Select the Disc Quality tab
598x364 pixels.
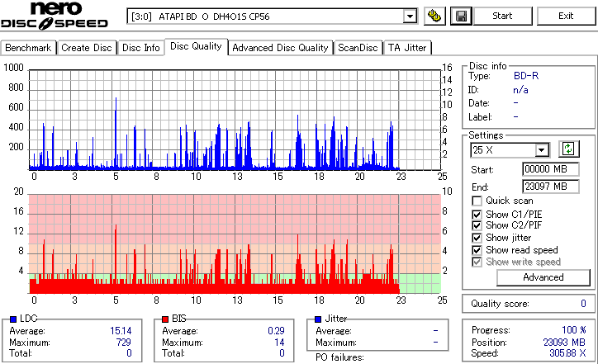coord(196,46)
